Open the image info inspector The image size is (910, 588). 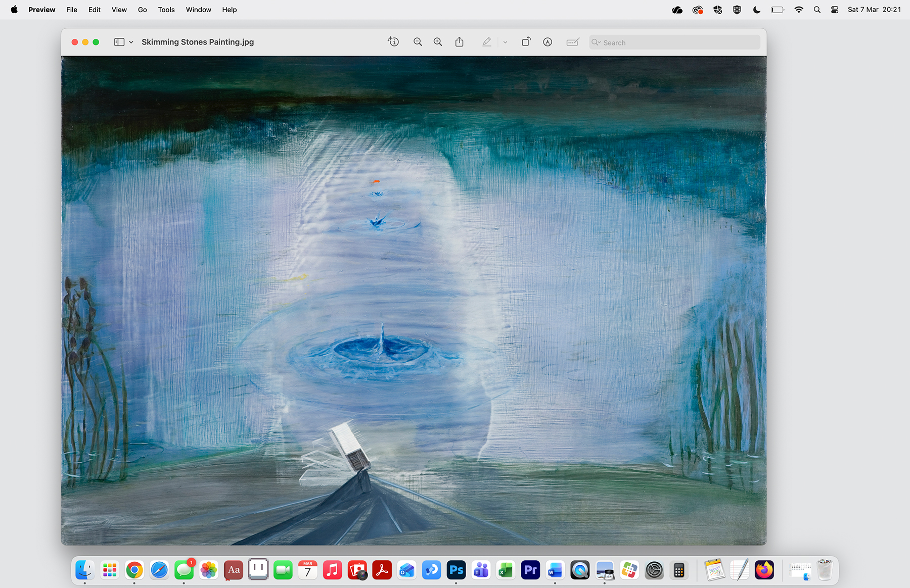pyautogui.click(x=393, y=42)
